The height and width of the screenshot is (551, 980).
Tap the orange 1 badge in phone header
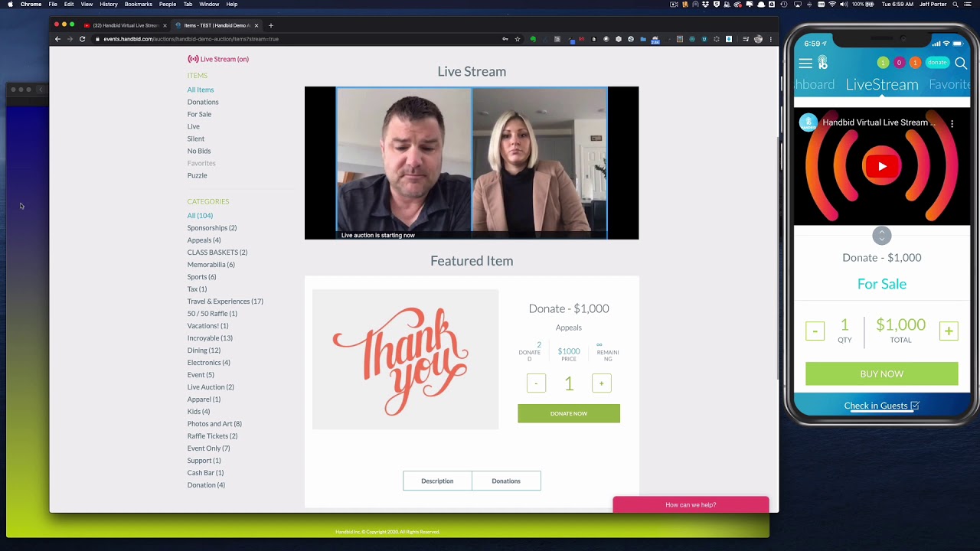[x=915, y=63]
